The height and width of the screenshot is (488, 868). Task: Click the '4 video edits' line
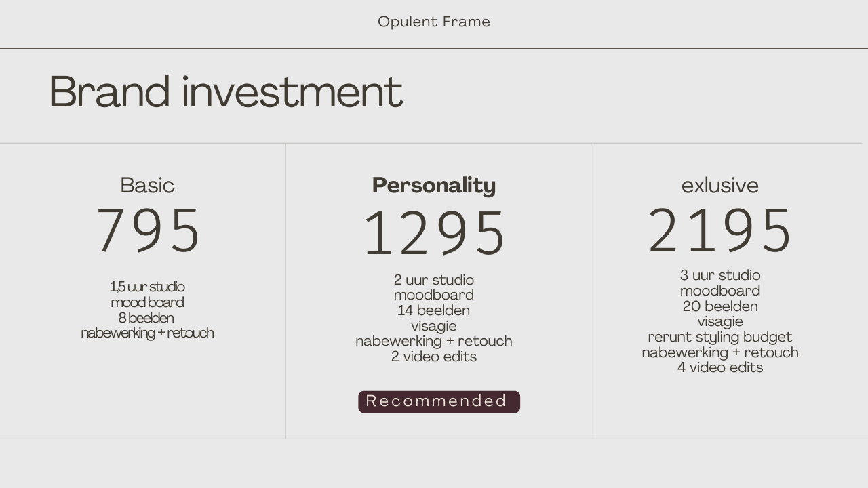pos(720,367)
